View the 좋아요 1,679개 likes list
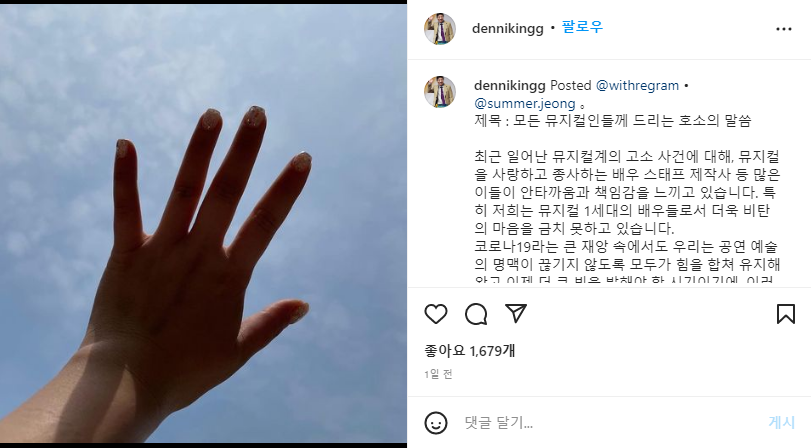 [469, 351]
